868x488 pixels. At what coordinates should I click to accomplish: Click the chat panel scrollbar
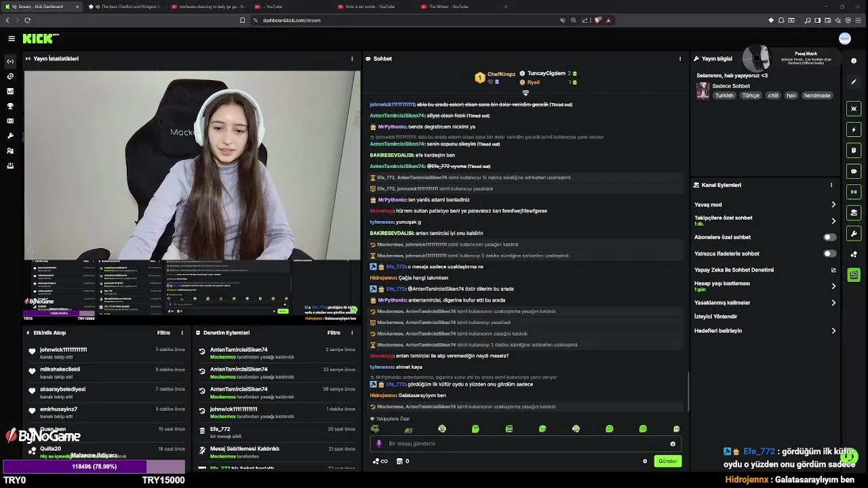pos(688,391)
